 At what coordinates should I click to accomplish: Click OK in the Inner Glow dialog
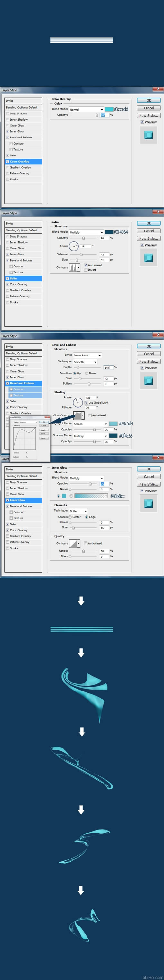coord(149,469)
